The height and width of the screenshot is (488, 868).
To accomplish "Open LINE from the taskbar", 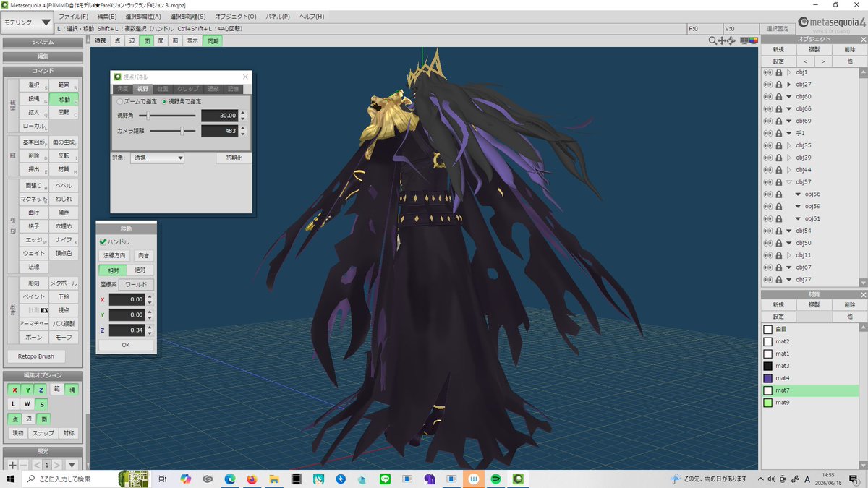I will click(x=385, y=479).
